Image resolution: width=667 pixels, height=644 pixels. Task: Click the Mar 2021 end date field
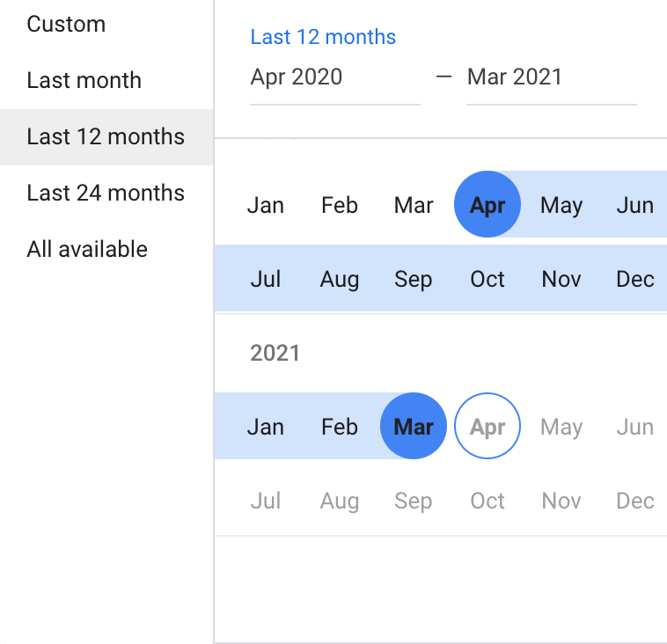coord(551,77)
